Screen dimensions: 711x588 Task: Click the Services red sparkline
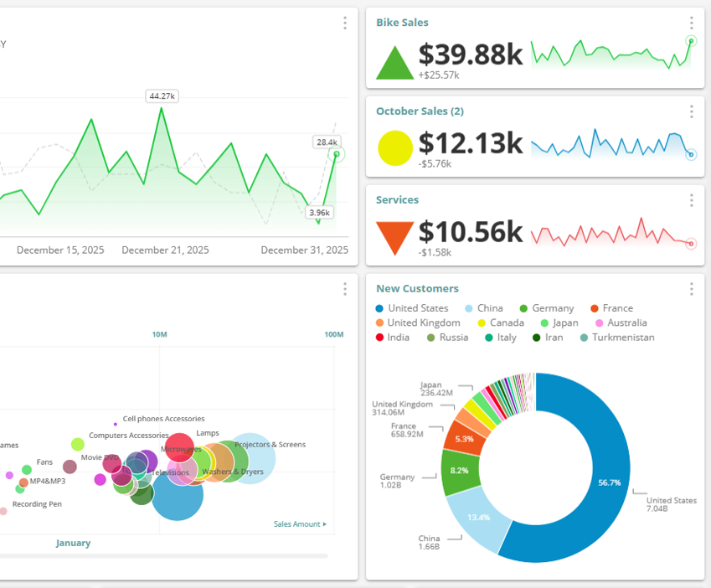tap(614, 233)
